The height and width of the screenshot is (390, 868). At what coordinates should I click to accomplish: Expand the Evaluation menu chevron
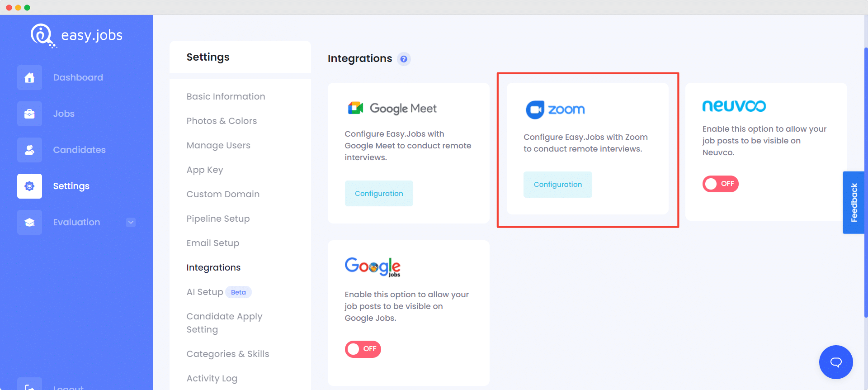[131, 222]
